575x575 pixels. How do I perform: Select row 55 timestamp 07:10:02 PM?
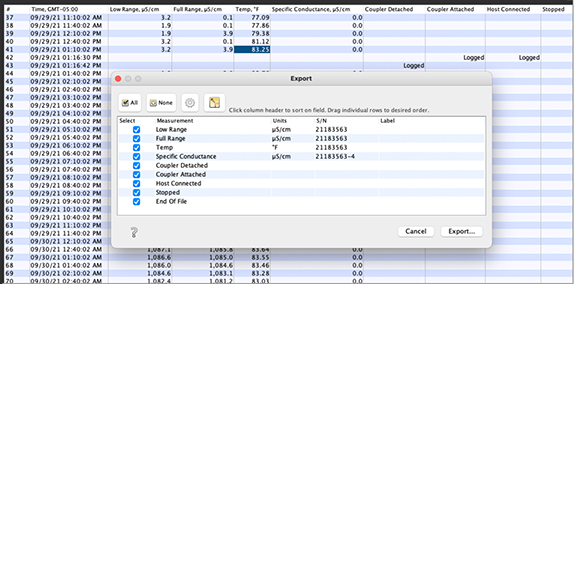tap(66, 162)
